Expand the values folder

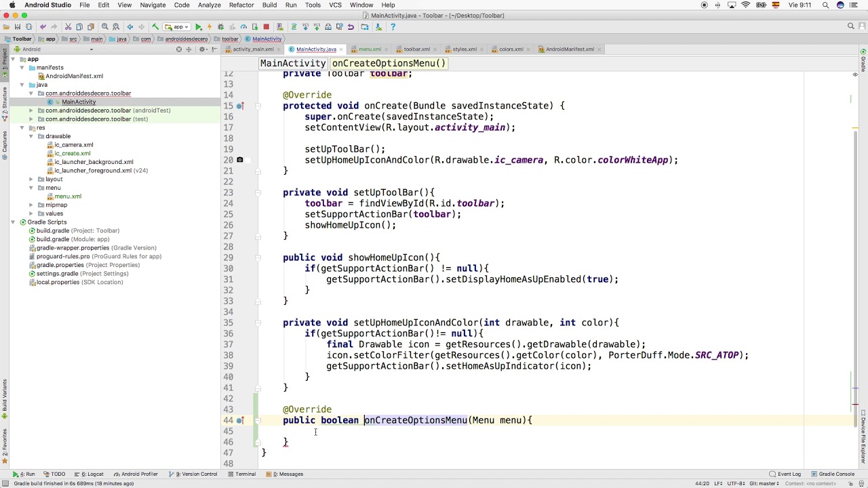tap(31, 213)
